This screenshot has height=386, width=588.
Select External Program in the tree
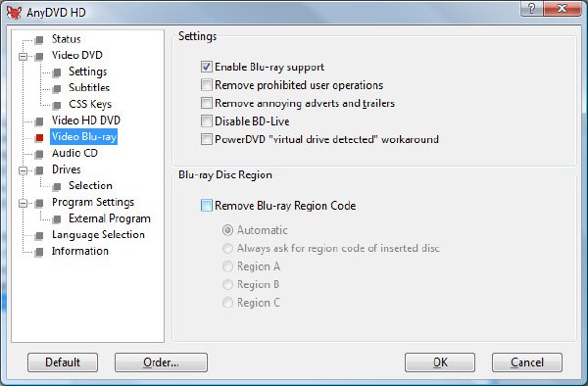[110, 218]
